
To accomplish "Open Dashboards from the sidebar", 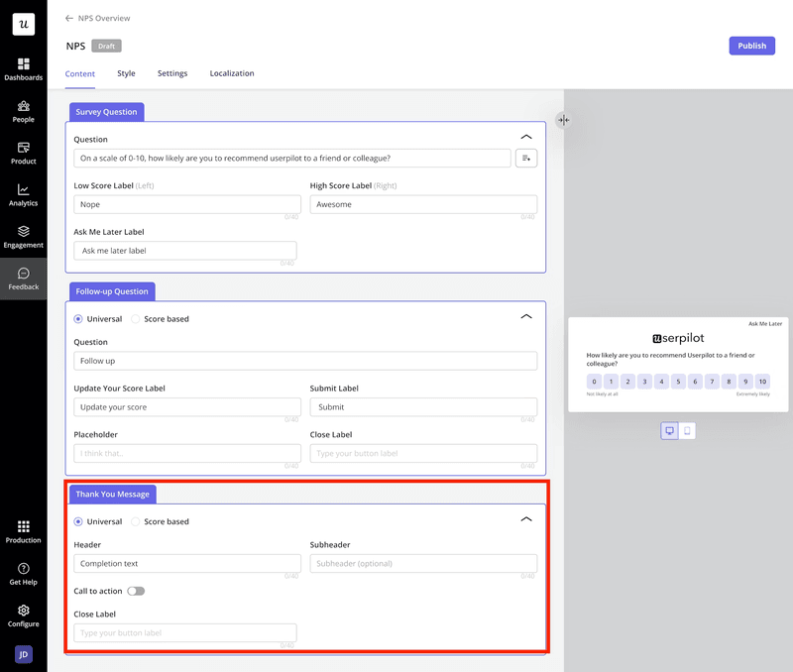I will (x=23, y=68).
